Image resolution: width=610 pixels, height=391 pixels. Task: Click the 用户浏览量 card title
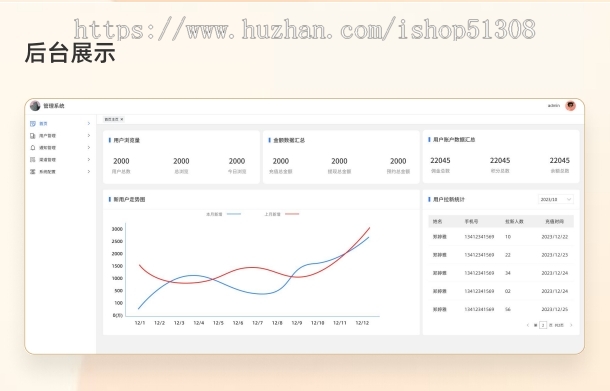click(126, 140)
